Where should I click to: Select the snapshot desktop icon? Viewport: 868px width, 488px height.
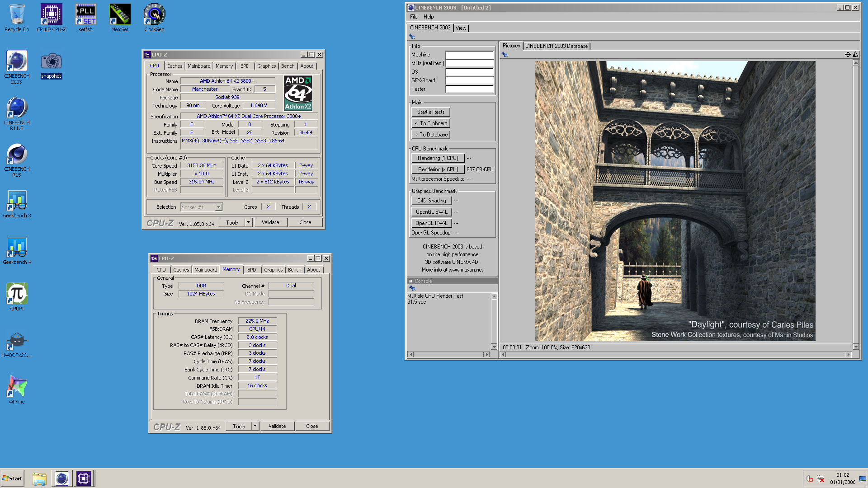51,65
